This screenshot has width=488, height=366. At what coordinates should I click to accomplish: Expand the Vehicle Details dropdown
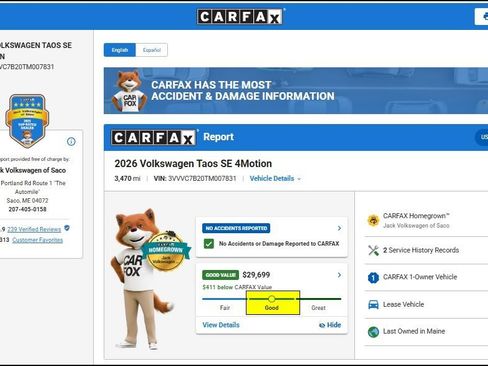[275, 179]
